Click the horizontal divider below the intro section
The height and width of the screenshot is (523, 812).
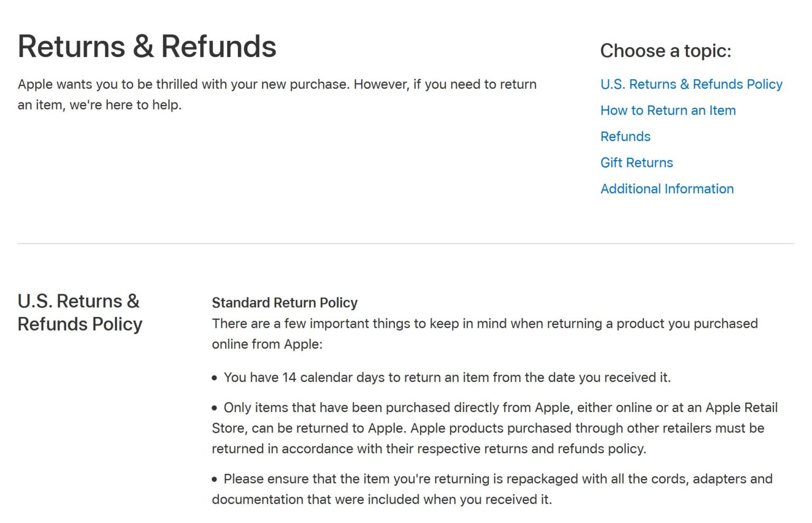[406, 243]
